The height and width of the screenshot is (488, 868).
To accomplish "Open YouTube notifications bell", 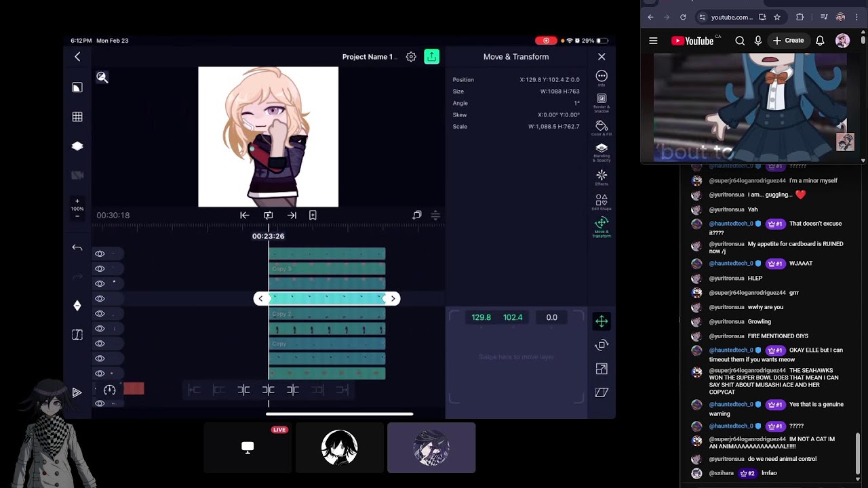I will pos(820,41).
